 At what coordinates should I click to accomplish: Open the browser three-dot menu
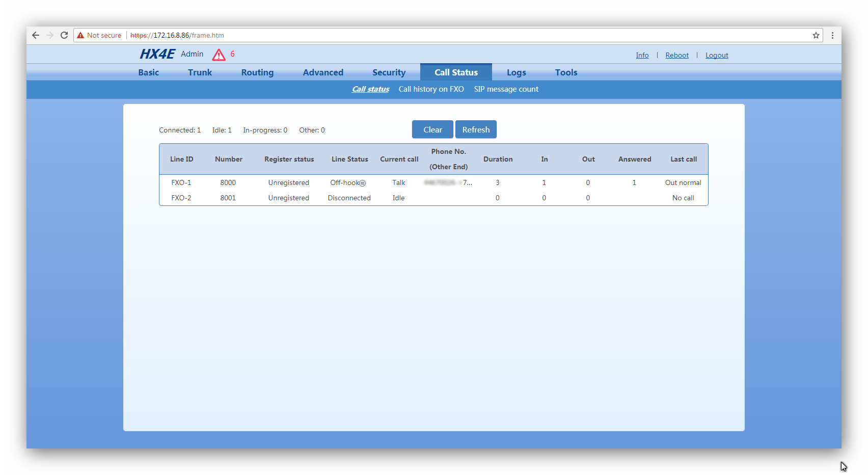[x=832, y=35]
